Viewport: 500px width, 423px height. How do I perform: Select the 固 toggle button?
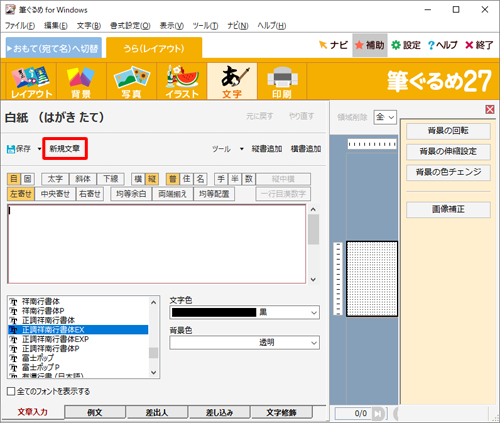click(28, 179)
